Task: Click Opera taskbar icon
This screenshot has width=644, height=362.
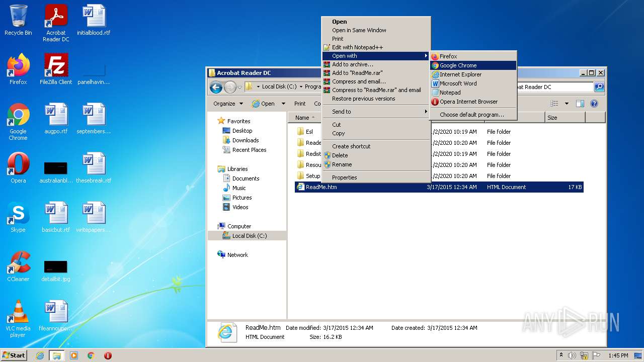Action: (x=108, y=355)
